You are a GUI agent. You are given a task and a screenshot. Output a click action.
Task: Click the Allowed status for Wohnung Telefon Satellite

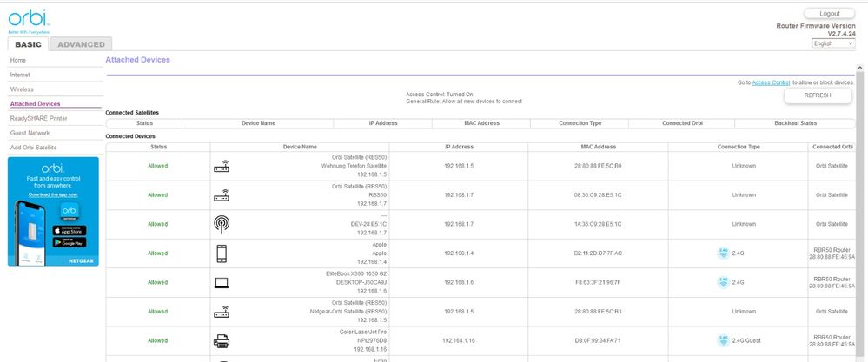click(158, 166)
